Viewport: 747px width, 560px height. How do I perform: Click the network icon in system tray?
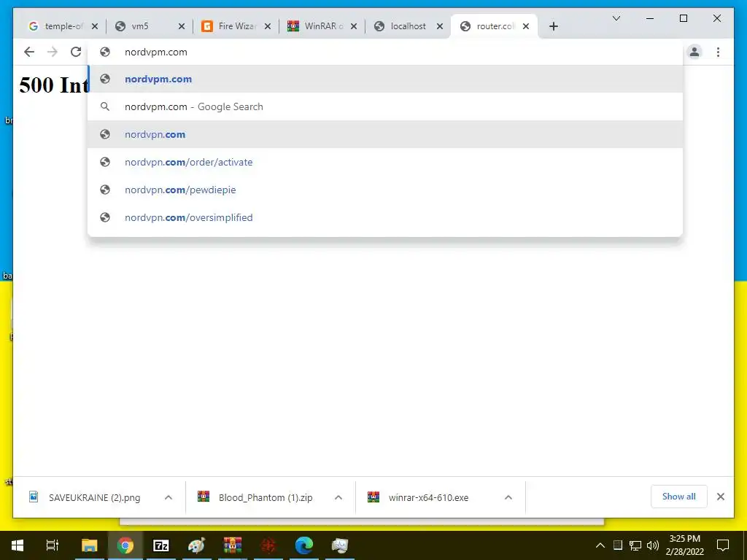(x=635, y=545)
